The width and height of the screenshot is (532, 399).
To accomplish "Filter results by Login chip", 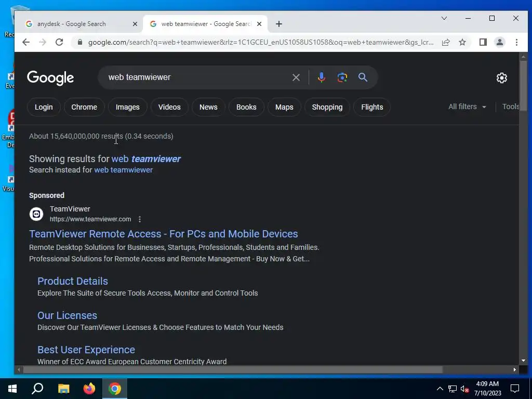I will point(44,107).
